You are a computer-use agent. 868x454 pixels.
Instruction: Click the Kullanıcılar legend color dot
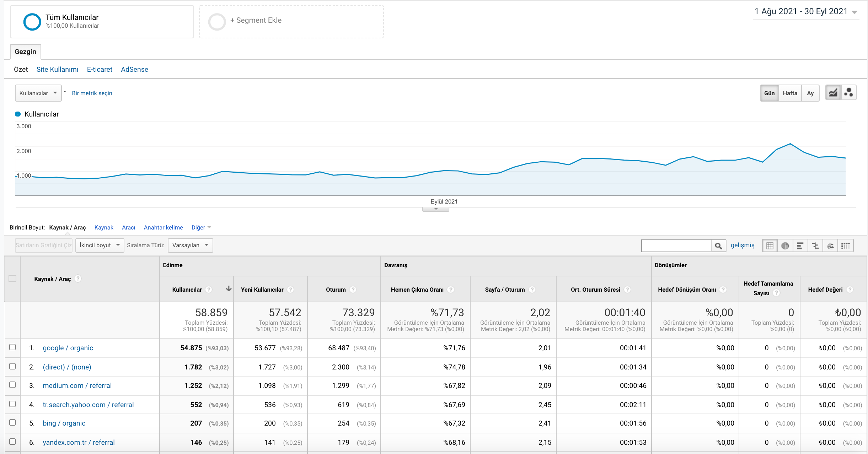tap(18, 114)
